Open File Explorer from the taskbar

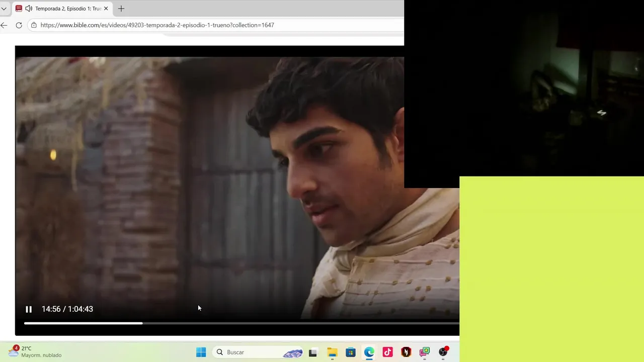tap(332, 352)
